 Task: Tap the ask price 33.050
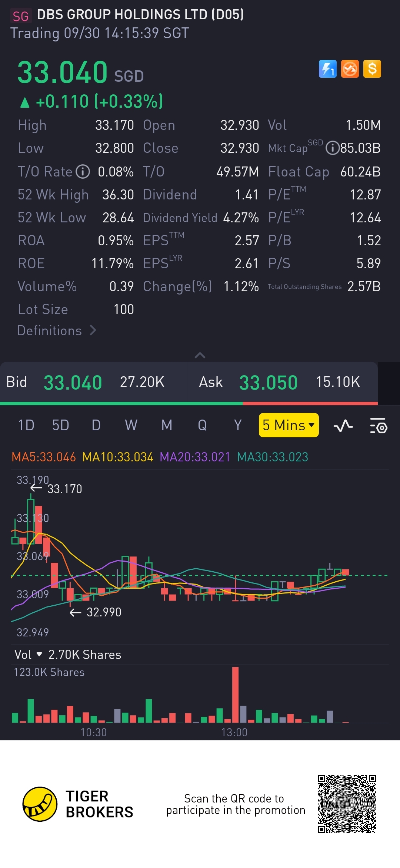268,383
